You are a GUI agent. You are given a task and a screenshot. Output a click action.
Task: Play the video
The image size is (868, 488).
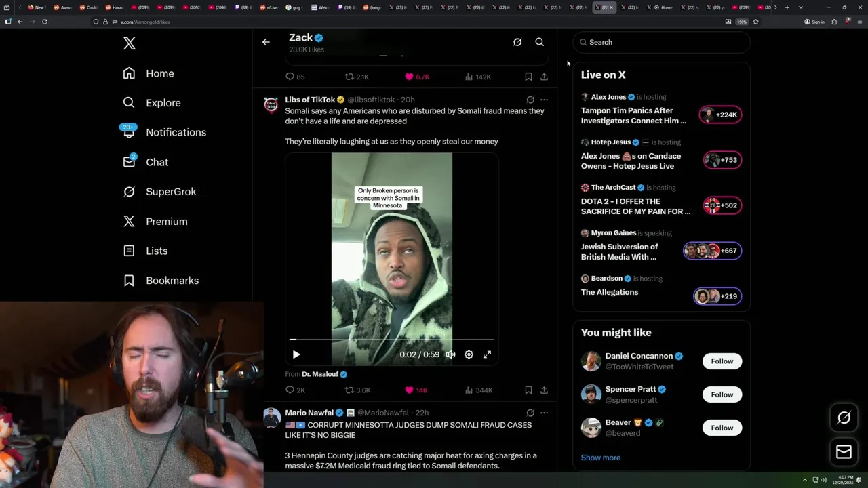[x=296, y=354]
